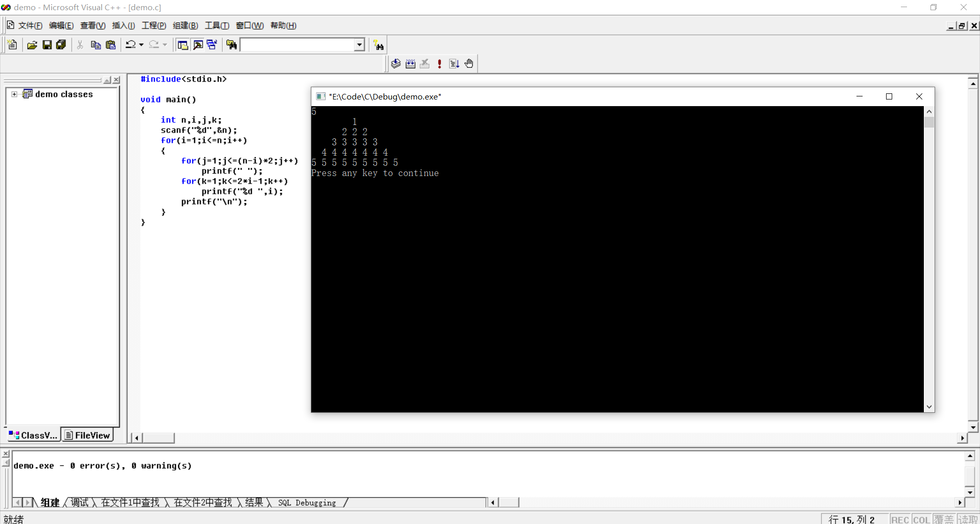980x524 pixels.
Task: Click inside the Find text box
Action: (x=298, y=45)
